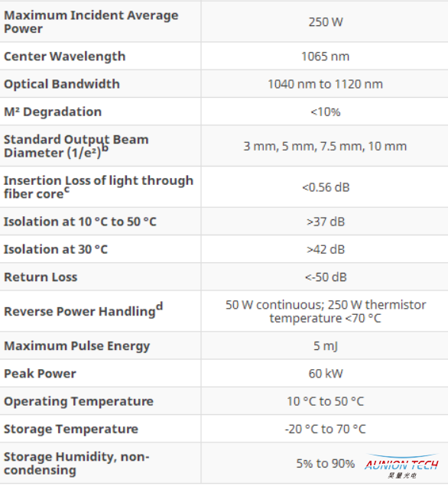The width and height of the screenshot is (448, 486).
Task: Click the 250 W value cell
Action: [x=326, y=22]
